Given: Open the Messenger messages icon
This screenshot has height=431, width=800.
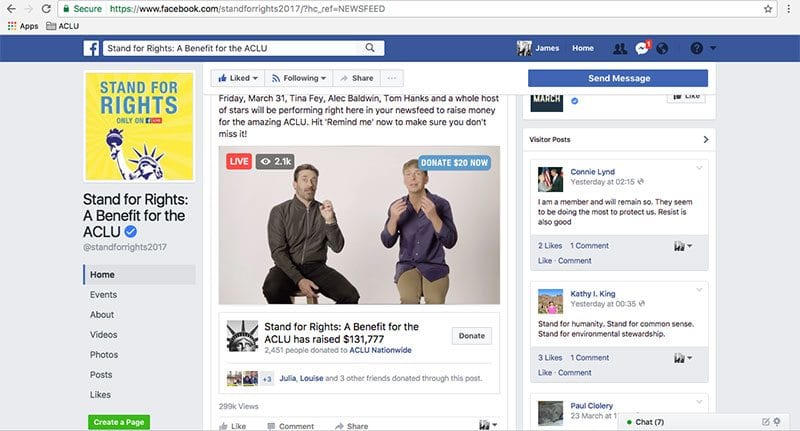Looking at the screenshot, I should click(x=641, y=48).
